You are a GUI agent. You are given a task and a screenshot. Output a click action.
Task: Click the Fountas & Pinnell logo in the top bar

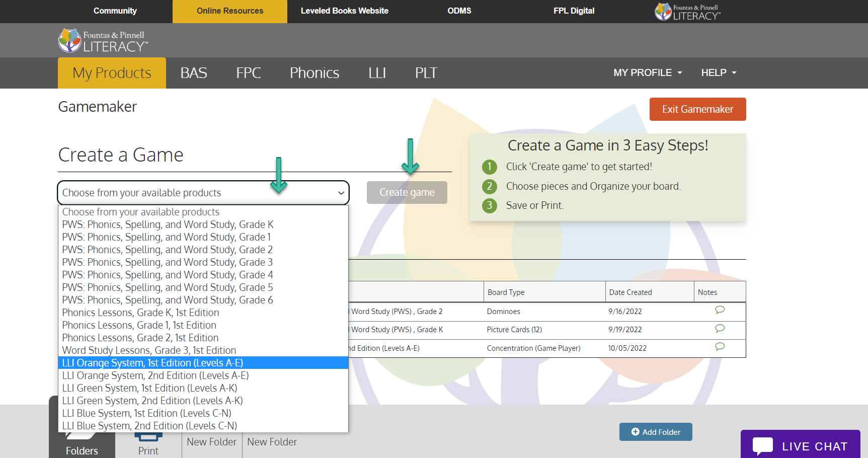coord(687,11)
